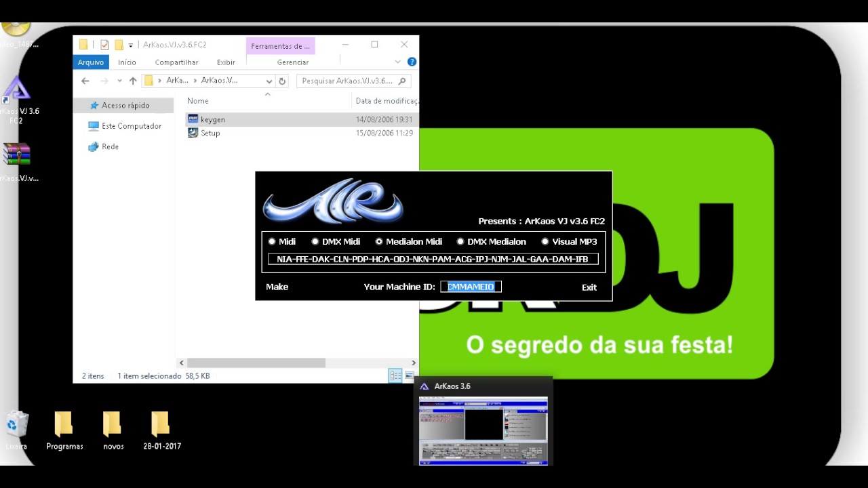Click the horizontal scrollbar thumb

tap(256, 363)
